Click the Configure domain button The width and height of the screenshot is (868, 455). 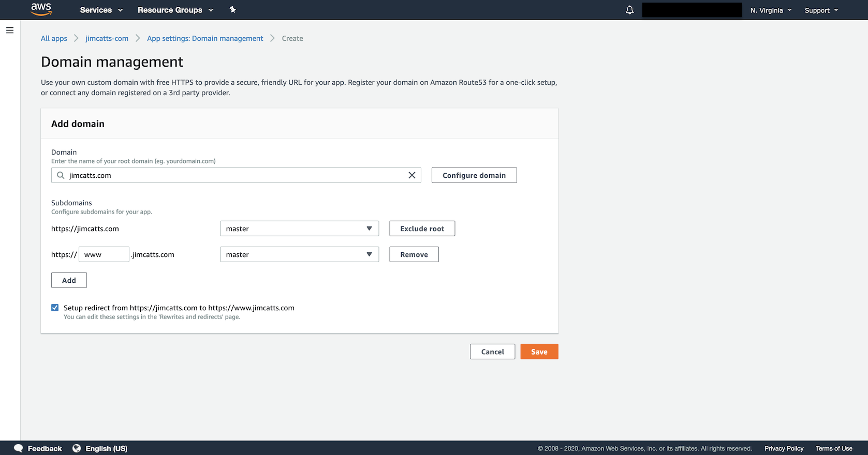(474, 175)
